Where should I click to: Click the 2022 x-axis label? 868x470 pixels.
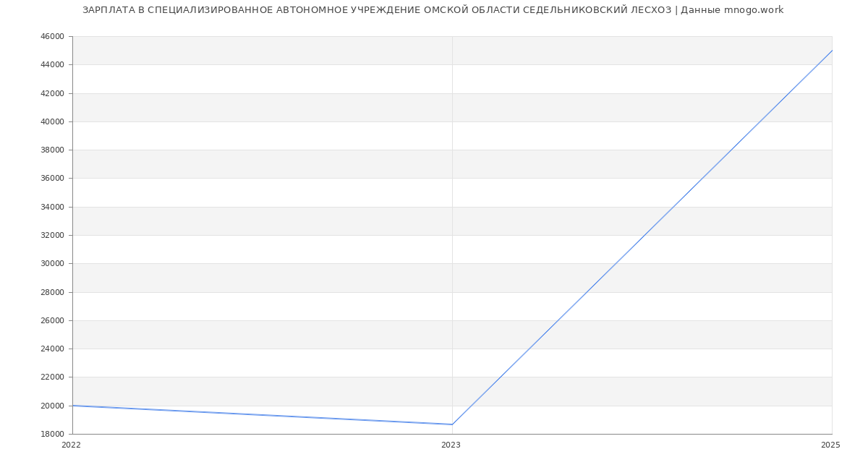(x=71, y=445)
